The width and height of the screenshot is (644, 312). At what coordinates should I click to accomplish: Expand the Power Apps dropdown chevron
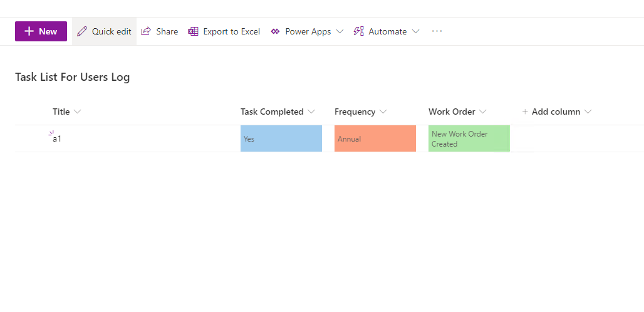pyautogui.click(x=340, y=31)
